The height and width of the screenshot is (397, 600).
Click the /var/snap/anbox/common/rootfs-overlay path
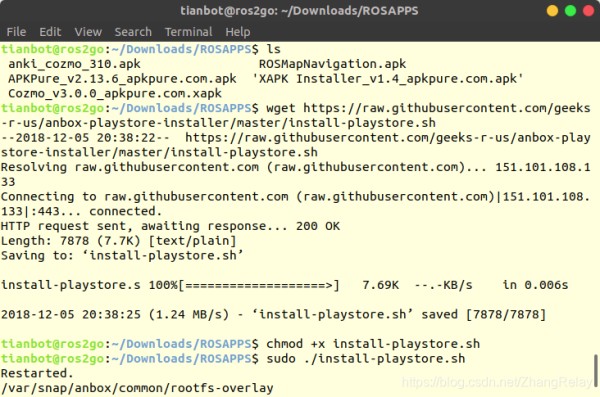tap(137, 388)
